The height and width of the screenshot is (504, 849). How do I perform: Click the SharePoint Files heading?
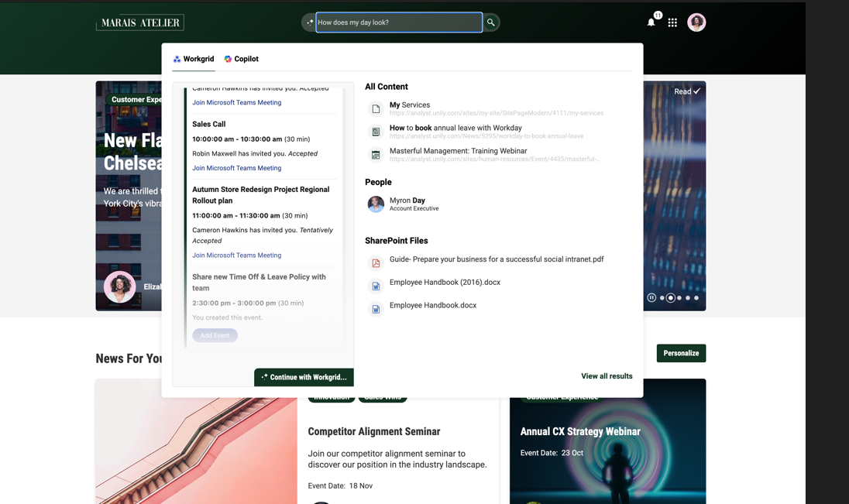pos(397,241)
